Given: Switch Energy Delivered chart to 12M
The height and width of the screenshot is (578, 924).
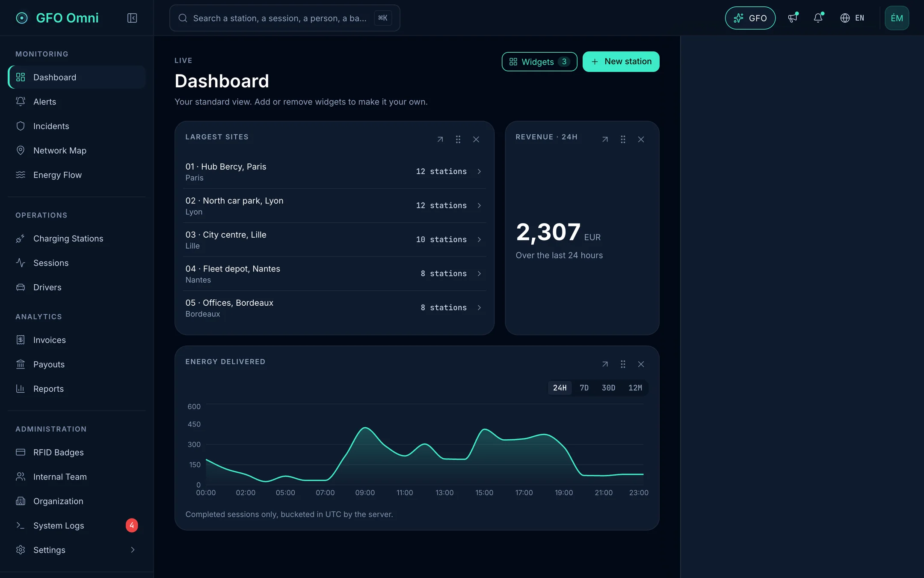Looking at the screenshot, I should (x=635, y=388).
